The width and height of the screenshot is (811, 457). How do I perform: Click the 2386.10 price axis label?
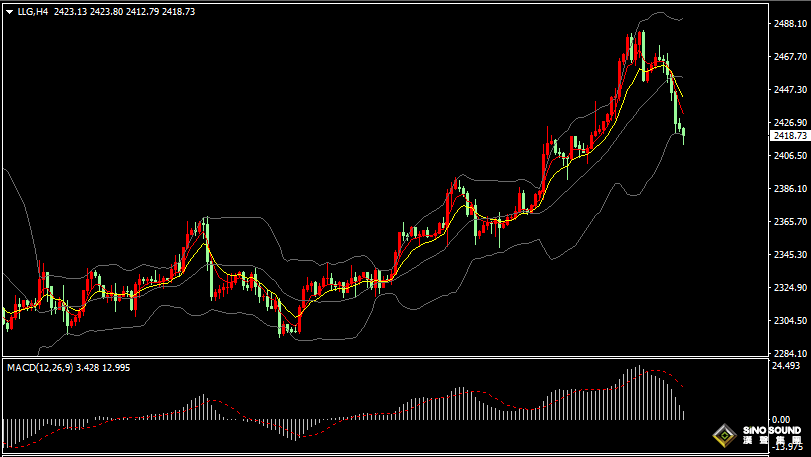[789, 189]
